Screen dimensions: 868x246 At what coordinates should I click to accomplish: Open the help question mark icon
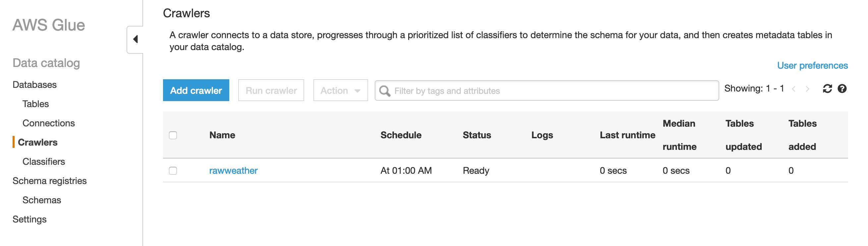click(x=842, y=89)
